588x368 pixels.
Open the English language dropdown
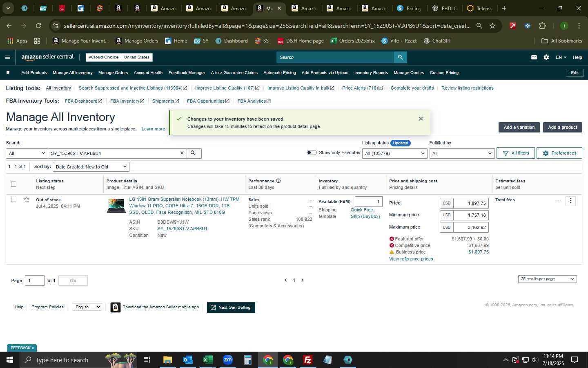87,307
